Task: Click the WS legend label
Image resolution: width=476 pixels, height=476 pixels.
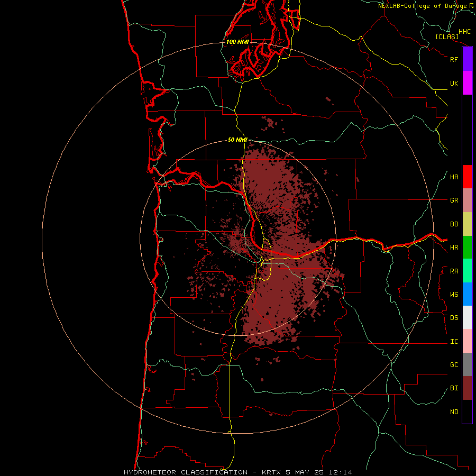Action: point(454,295)
